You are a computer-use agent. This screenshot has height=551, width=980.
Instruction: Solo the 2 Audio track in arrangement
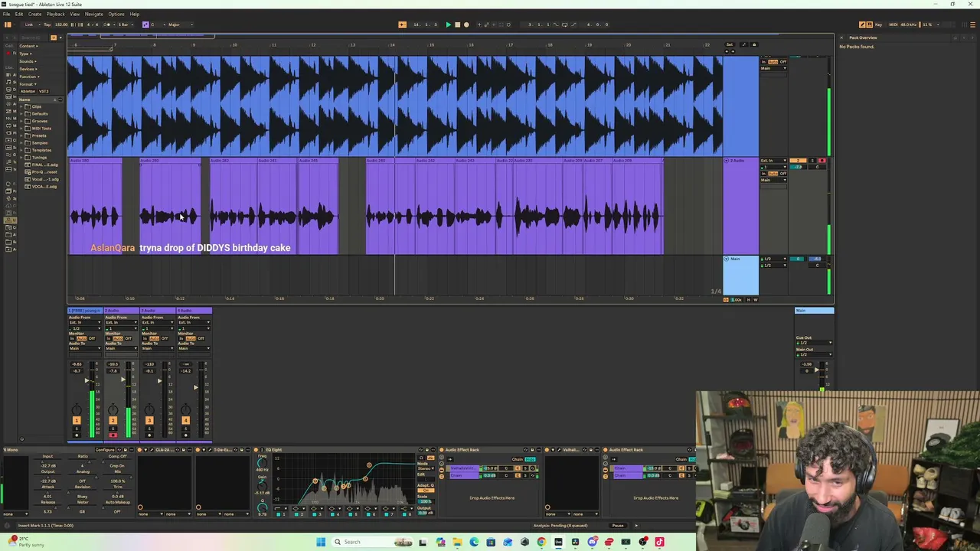[811, 161]
